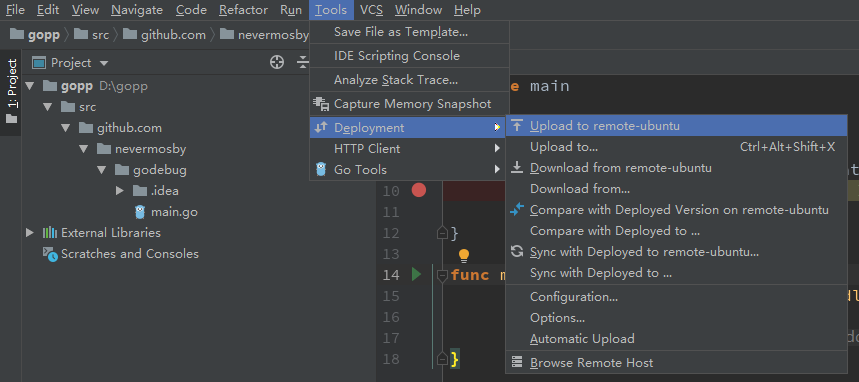Click the yellow lightbulb intention icon
Image resolution: width=859 pixels, height=382 pixels.
pos(464,255)
